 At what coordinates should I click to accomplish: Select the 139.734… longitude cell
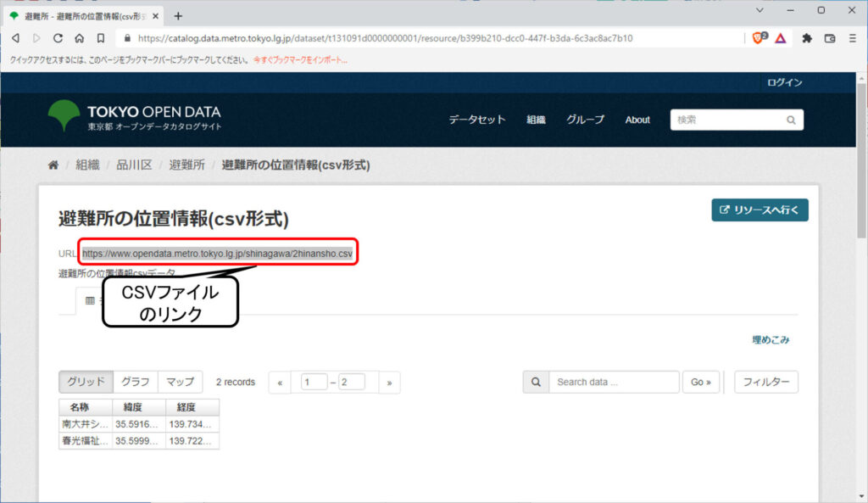(x=192, y=424)
